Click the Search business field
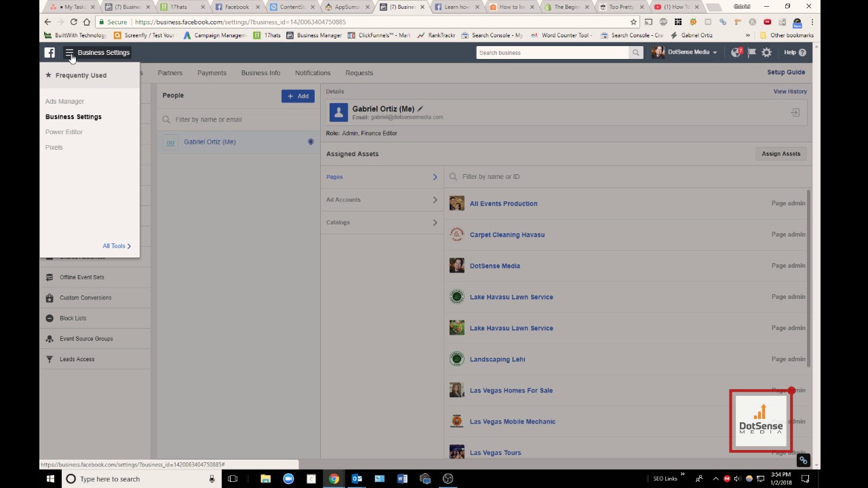 tap(553, 52)
